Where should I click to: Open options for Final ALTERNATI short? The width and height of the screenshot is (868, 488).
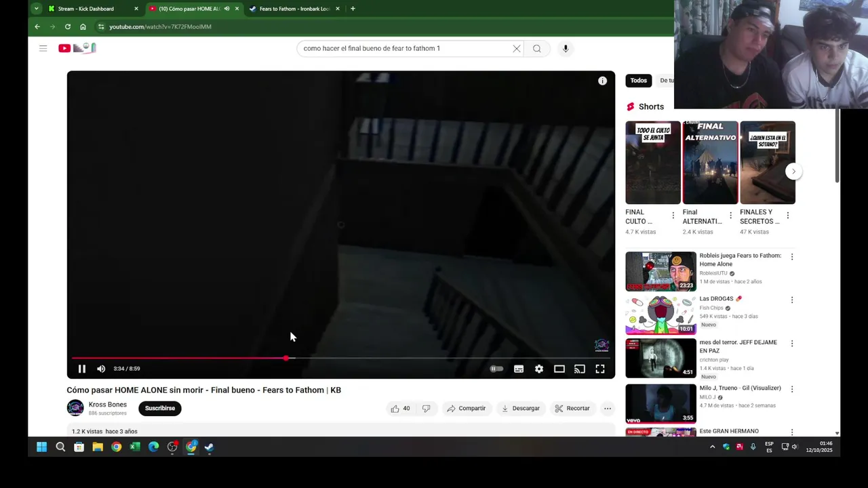pyautogui.click(x=730, y=216)
